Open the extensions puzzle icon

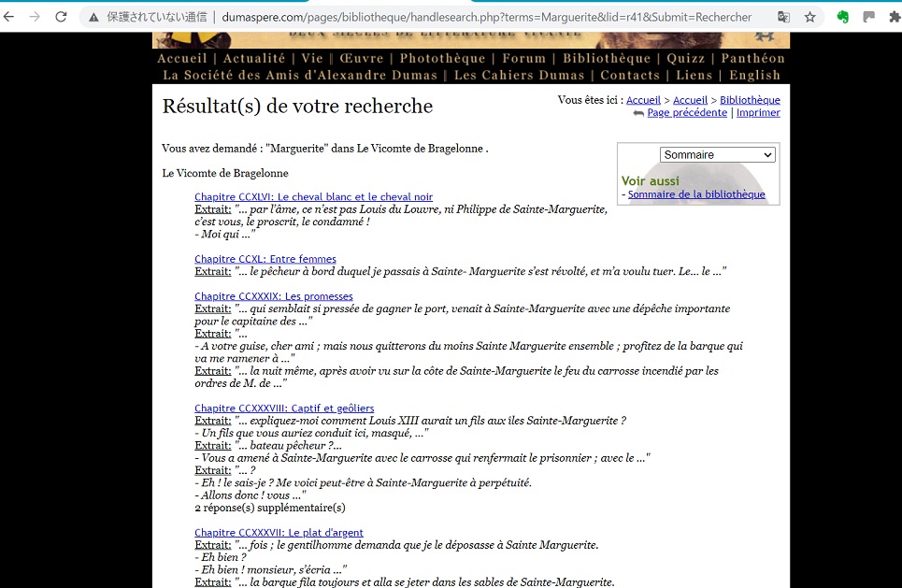[x=895, y=17]
